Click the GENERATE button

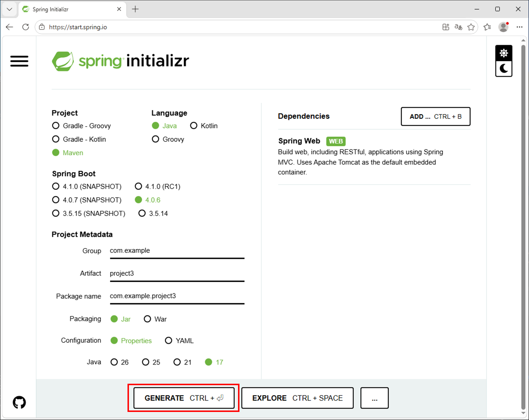184,398
